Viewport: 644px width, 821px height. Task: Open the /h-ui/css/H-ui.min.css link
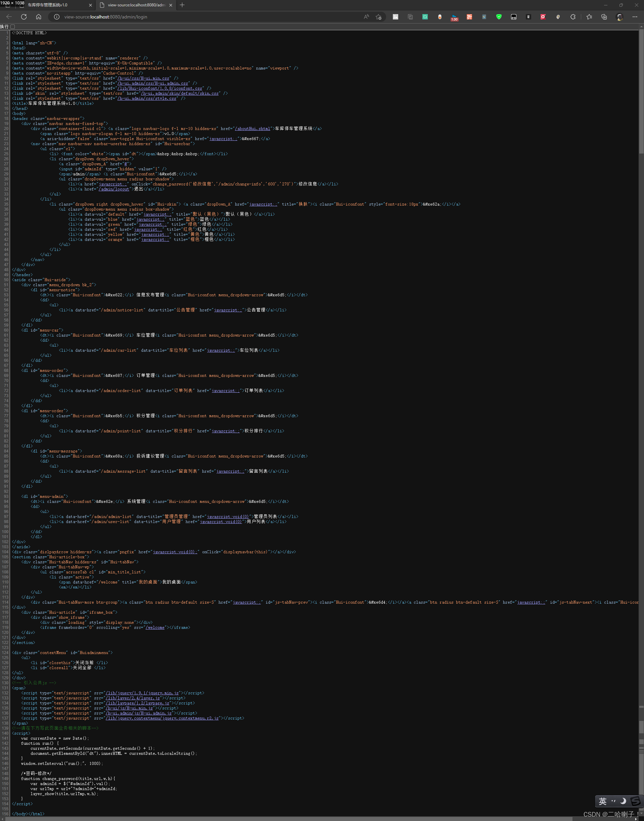click(144, 79)
